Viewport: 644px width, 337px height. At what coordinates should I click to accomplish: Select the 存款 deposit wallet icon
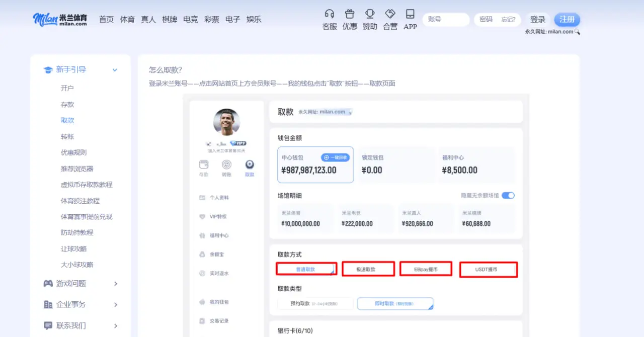203,166
